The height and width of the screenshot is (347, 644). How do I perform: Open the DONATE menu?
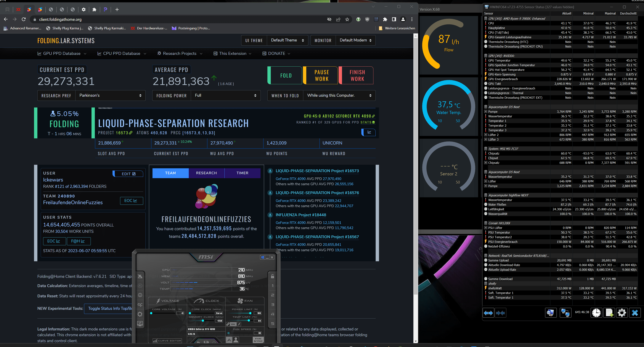pos(276,54)
